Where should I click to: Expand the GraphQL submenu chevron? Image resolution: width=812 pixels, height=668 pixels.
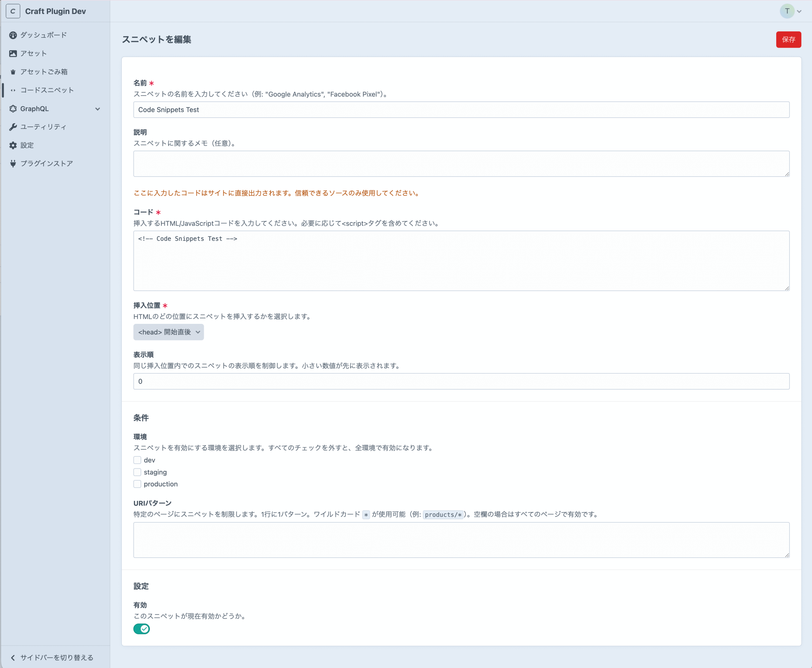(98, 109)
